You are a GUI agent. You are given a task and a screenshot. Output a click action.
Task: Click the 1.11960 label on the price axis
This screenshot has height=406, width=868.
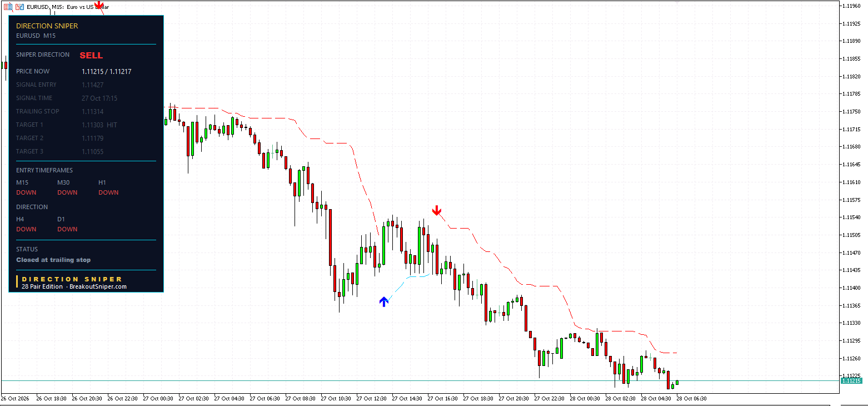coord(852,6)
